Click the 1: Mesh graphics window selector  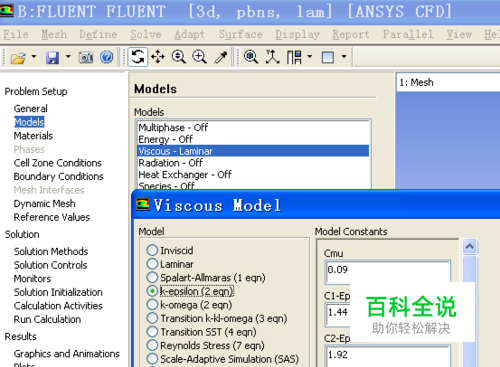click(448, 82)
